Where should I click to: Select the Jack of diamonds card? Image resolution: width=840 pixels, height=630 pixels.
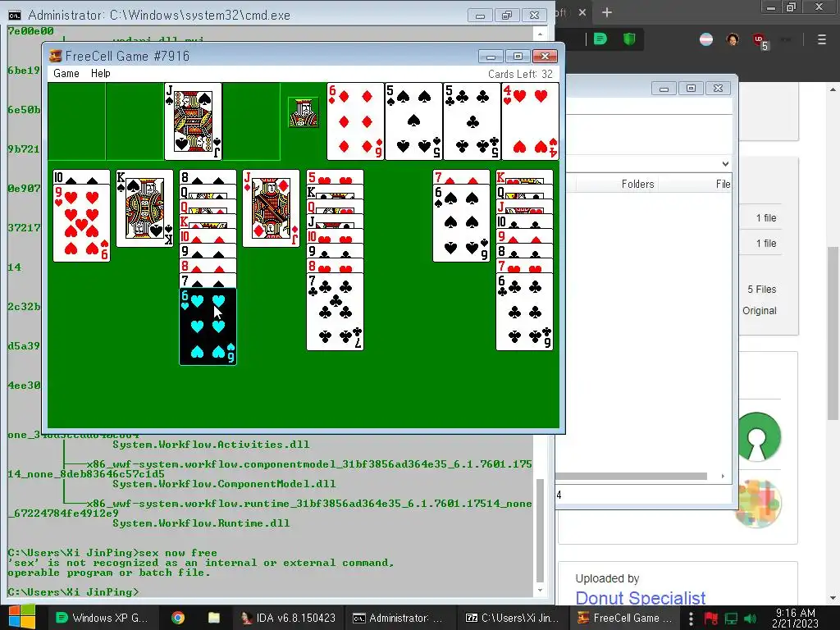pos(271,208)
